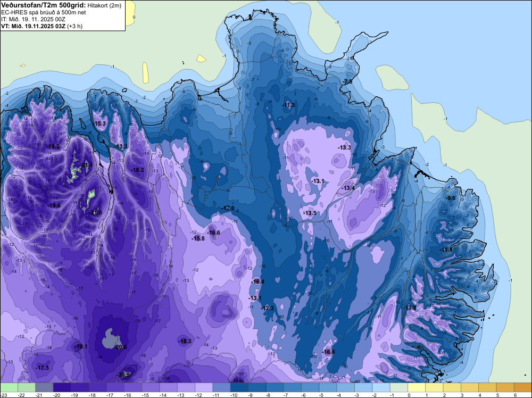
Task: Click the legend scale label 3
Action: (x=462, y=395)
